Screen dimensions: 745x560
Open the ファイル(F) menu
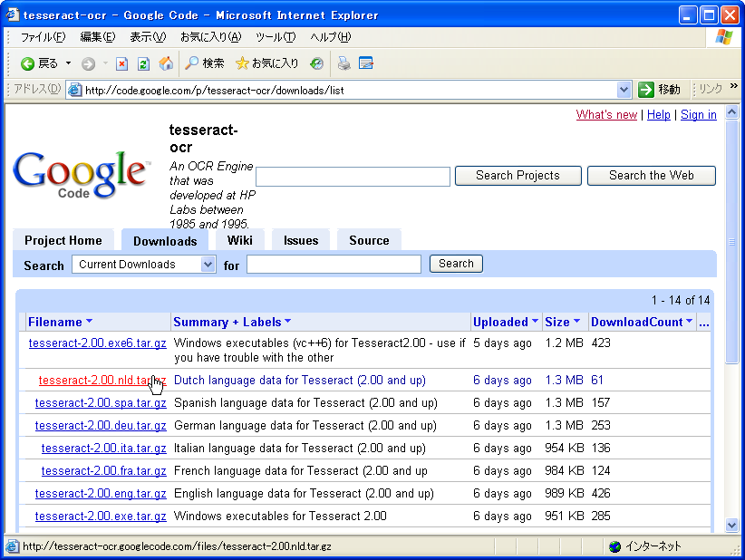tap(43, 36)
